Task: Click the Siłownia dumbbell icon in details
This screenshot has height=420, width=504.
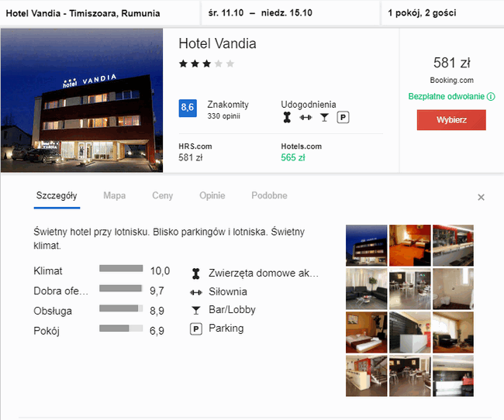Action: (x=195, y=292)
